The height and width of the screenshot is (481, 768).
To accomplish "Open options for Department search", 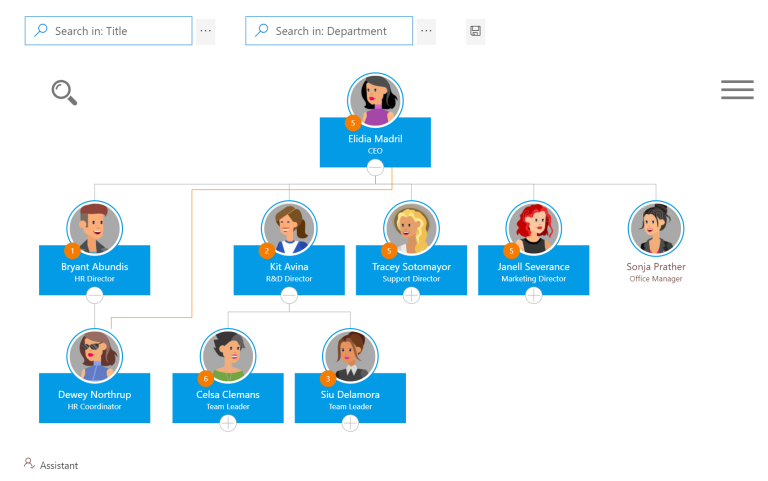I will (426, 31).
